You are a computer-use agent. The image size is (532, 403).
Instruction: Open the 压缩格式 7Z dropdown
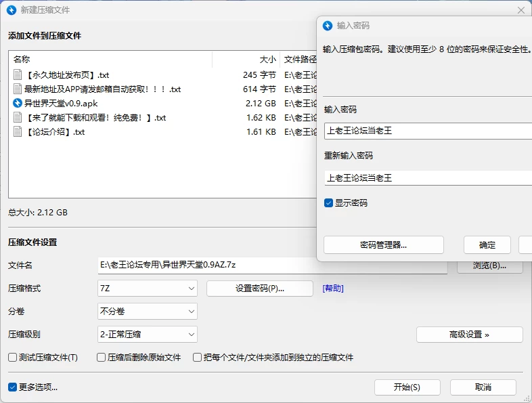click(148, 289)
